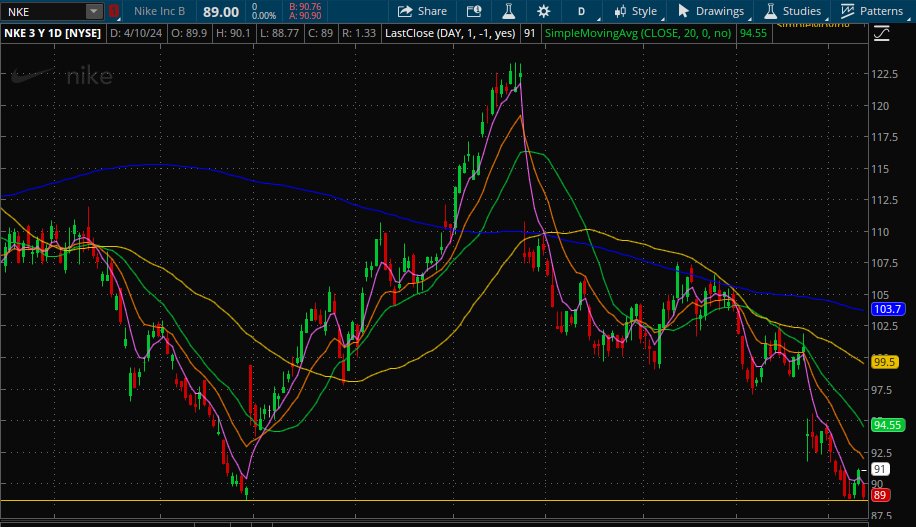Click the 122.5 price axis label
The image size is (916, 527).
[884, 74]
